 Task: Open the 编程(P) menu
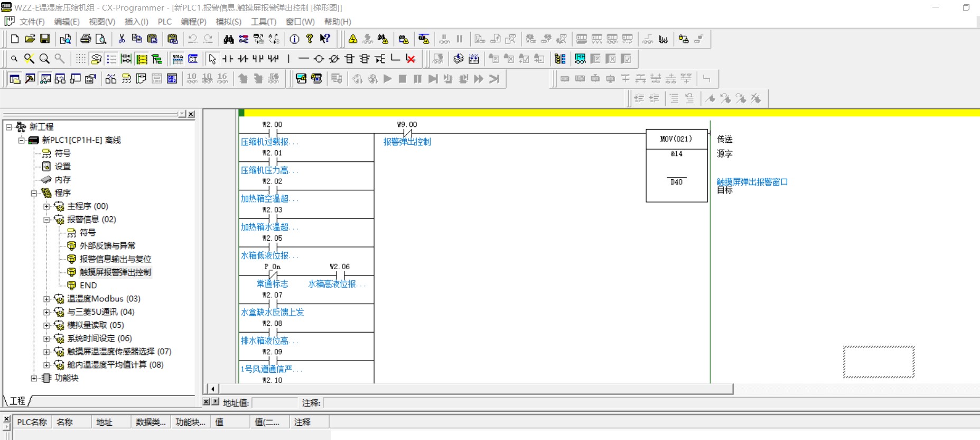pos(193,22)
